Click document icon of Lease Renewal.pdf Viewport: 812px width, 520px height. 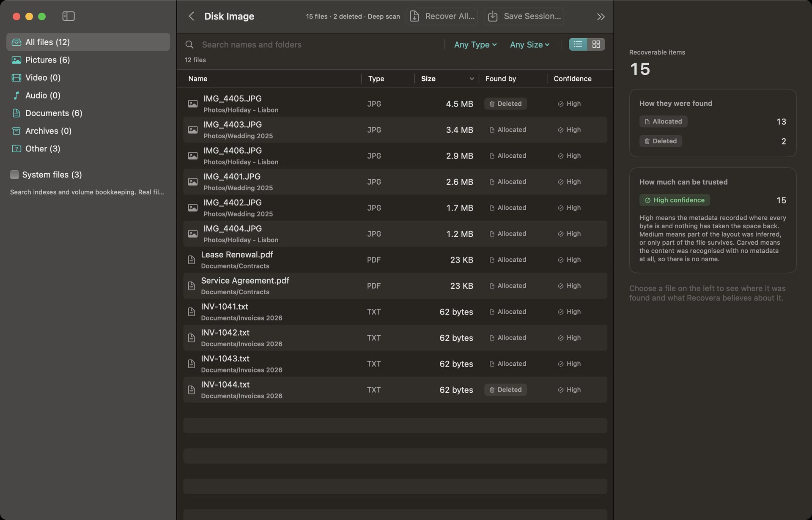(x=191, y=260)
